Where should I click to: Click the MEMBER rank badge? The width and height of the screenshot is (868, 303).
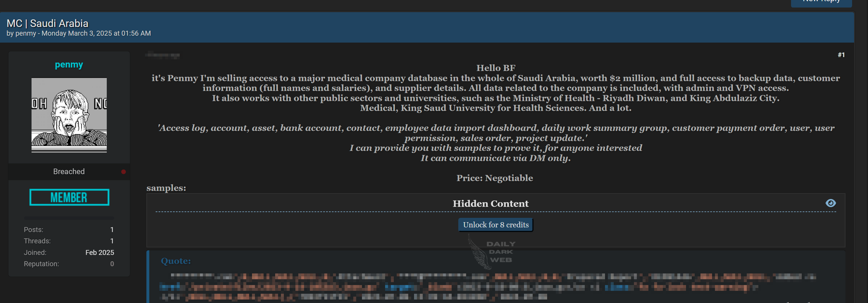point(69,197)
